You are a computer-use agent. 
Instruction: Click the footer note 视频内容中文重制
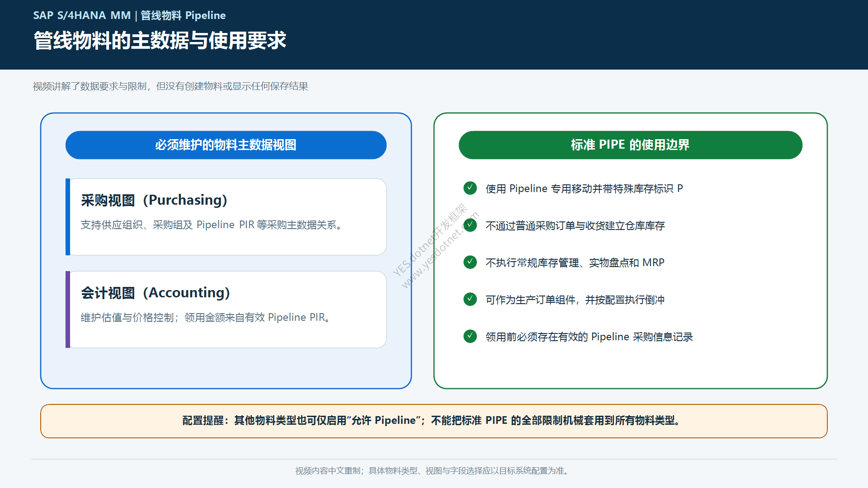(432, 471)
